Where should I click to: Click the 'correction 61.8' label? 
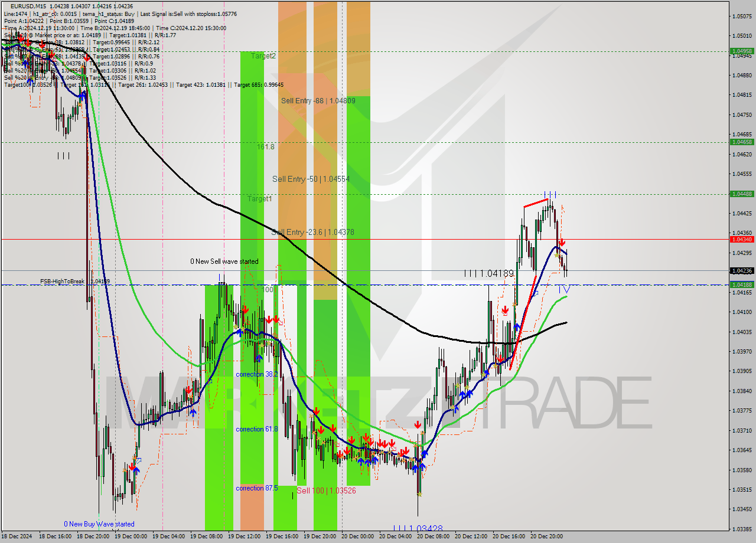[x=257, y=429]
